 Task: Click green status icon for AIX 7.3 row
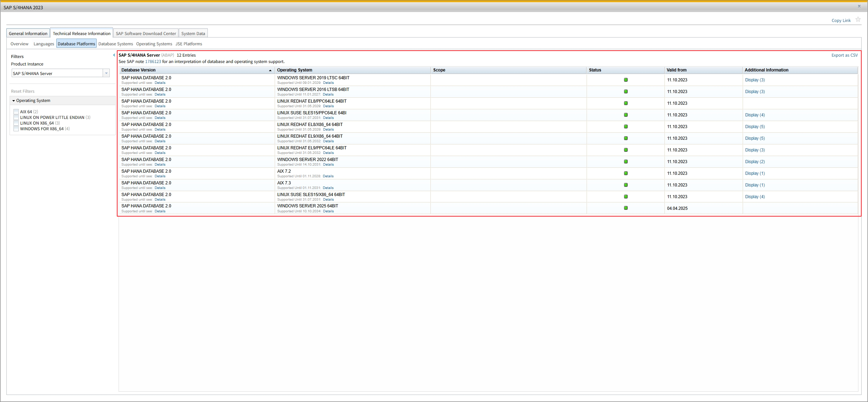pyautogui.click(x=626, y=185)
